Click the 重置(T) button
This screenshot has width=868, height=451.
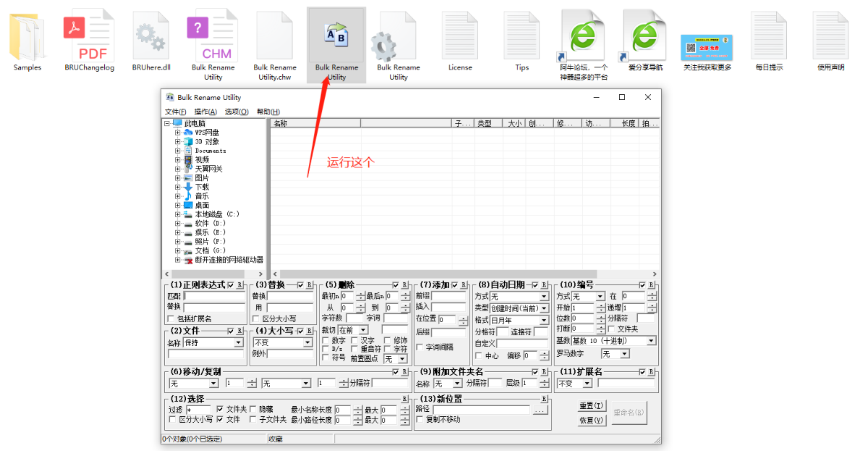592,406
